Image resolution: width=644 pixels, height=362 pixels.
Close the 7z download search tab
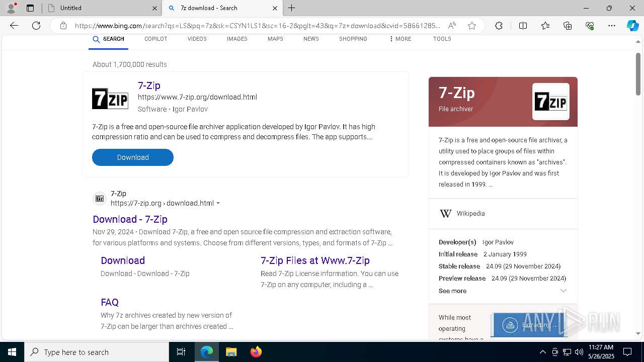pyautogui.click(x=275, y=8)
